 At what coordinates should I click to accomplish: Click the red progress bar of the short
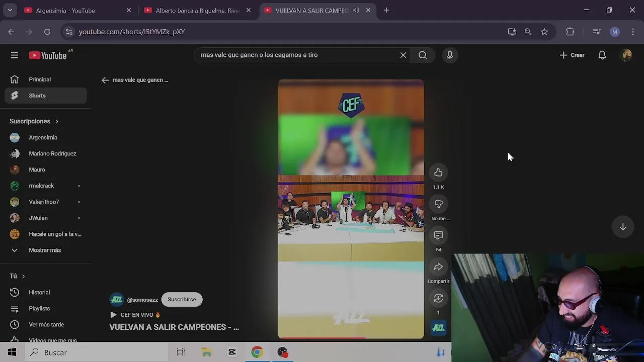pyautogui.click(x=322, y=338)
